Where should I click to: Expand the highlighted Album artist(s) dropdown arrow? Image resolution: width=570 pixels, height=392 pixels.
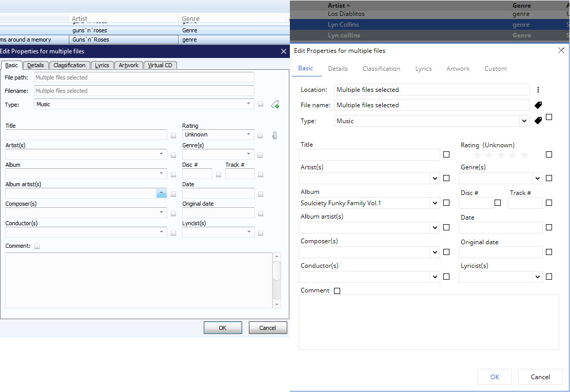point(162,193)
